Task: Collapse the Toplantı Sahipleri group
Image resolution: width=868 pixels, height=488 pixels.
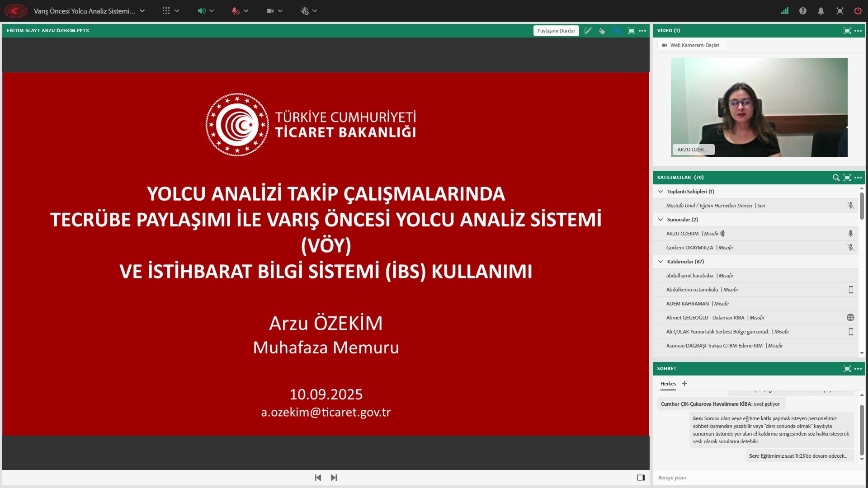Action: (x=660, y=192)
